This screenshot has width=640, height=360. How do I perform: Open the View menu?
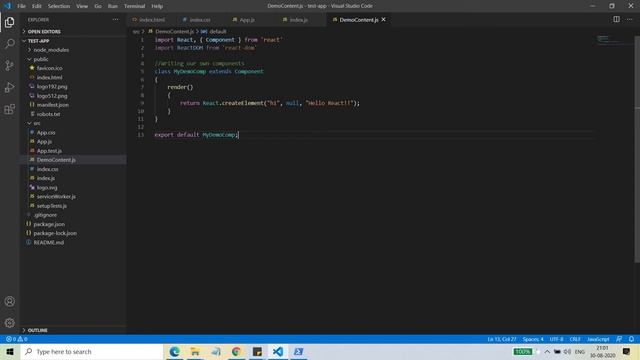click(x=82, y=6)
